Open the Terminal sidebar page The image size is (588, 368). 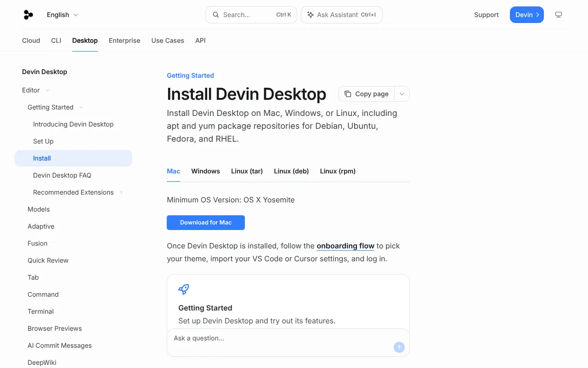pos(40,311)
